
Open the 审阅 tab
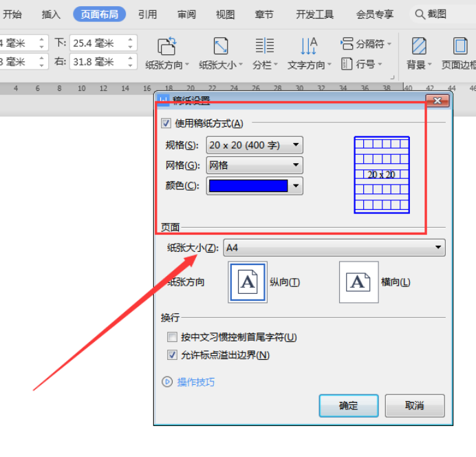click(x=186, y=14)
